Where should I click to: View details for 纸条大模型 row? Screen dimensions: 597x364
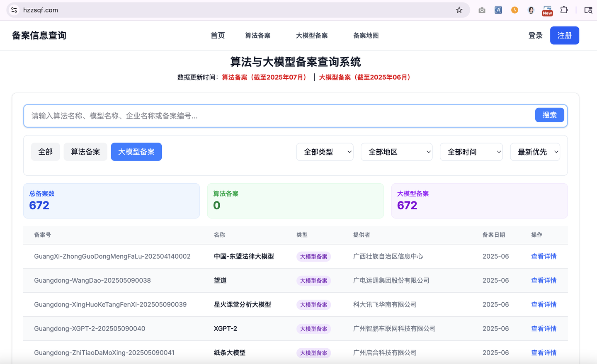click(x=544, y=352)
